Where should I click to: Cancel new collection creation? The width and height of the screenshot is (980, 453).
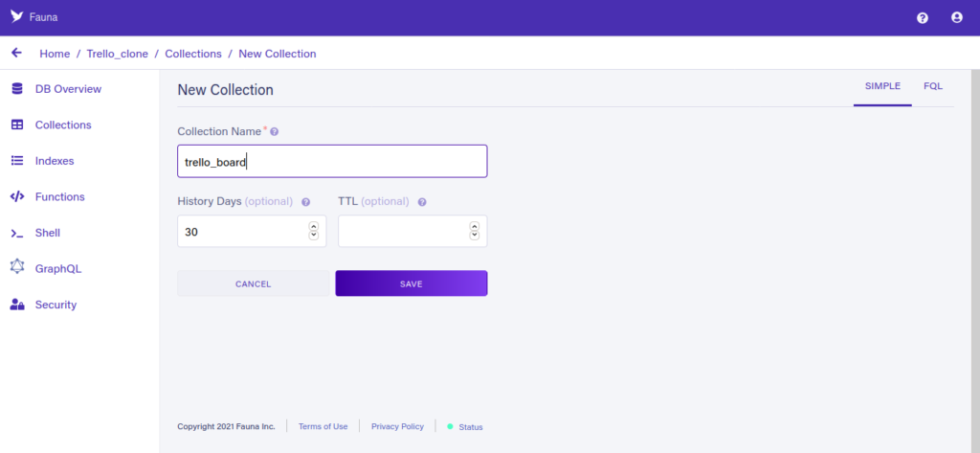point(253,283)
